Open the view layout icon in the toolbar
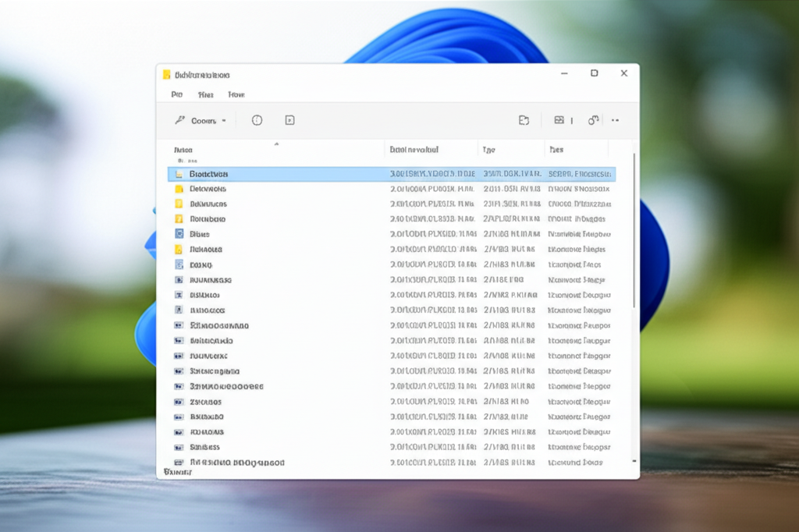 (x=559, y=120)
